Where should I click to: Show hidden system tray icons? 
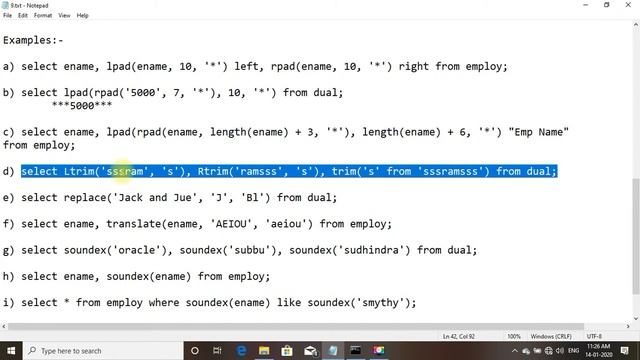[515, 351]
